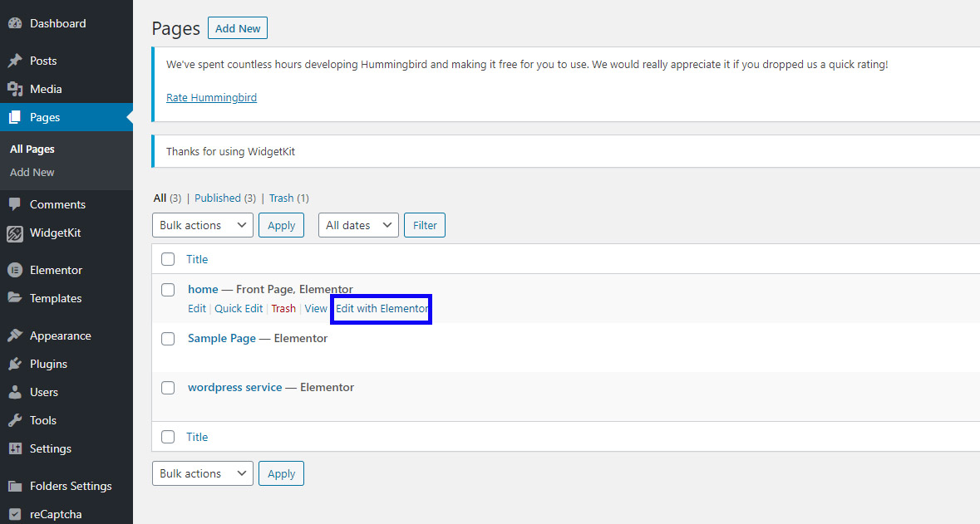The image size is (980, 524).
Task: Show All pages filter link
Action: click(160, 198)
